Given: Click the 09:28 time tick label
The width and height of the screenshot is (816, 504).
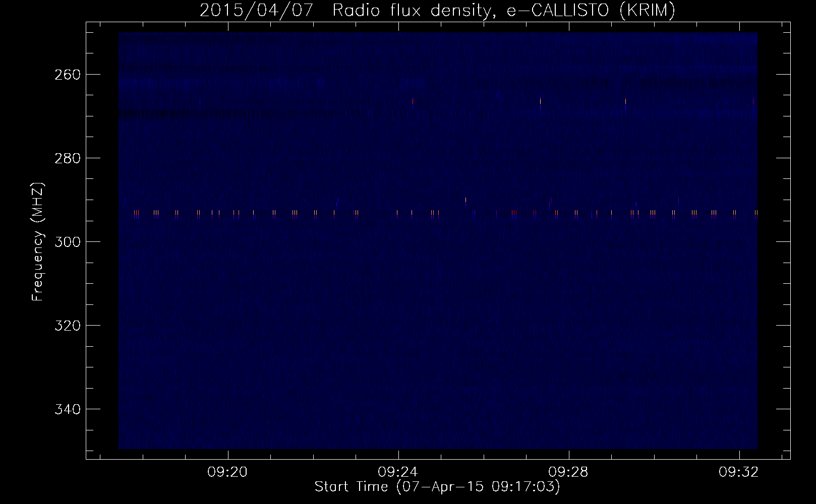Looking at the screenshot, I should tap(569, 472).
